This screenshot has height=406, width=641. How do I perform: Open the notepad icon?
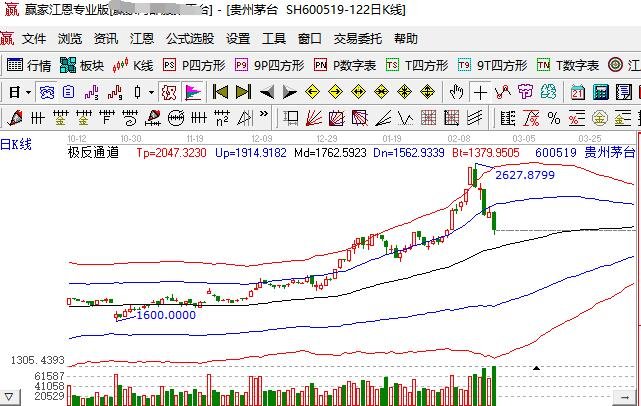click(623, 93)
